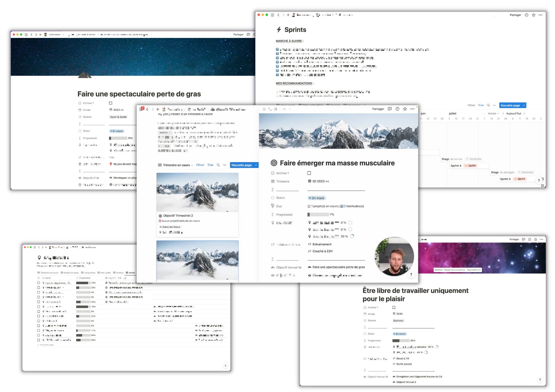The image size is (555, 392).
Task: Open page history in Sprints window
Action: (x=527, y=15)
